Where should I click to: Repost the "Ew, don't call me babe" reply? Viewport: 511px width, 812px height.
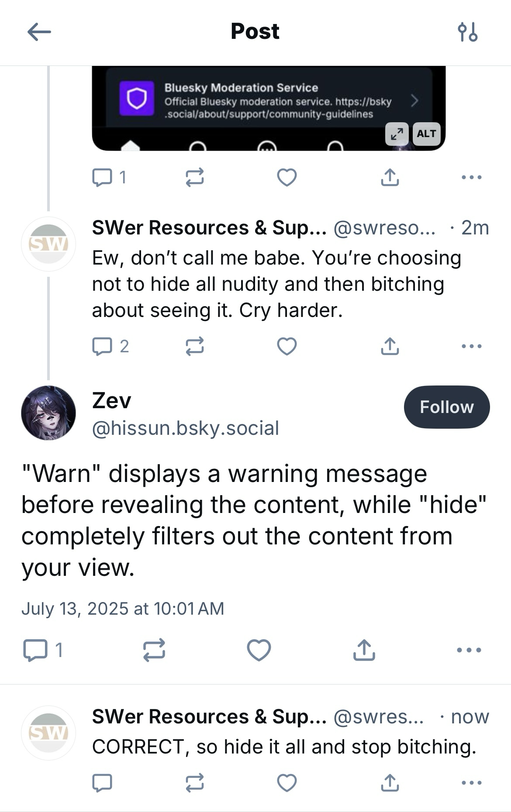[x=194, y=346]
